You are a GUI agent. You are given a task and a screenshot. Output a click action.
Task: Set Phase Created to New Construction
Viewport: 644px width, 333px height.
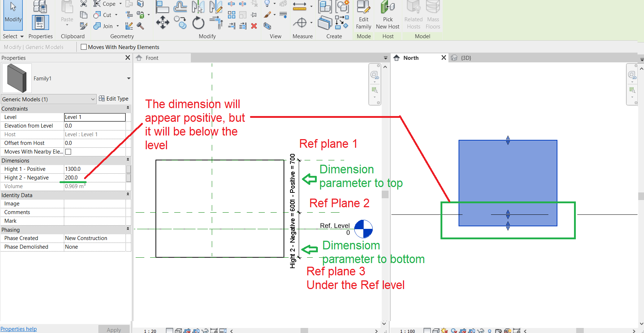tap(86, 238)
